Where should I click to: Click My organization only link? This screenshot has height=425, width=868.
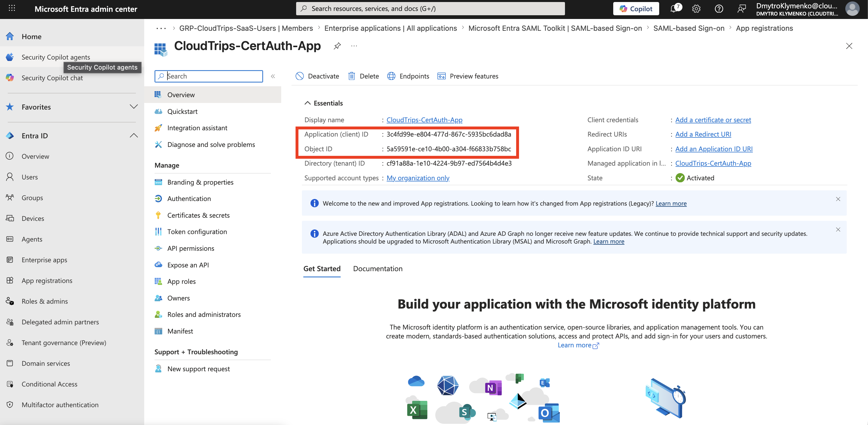coord(418,178)
